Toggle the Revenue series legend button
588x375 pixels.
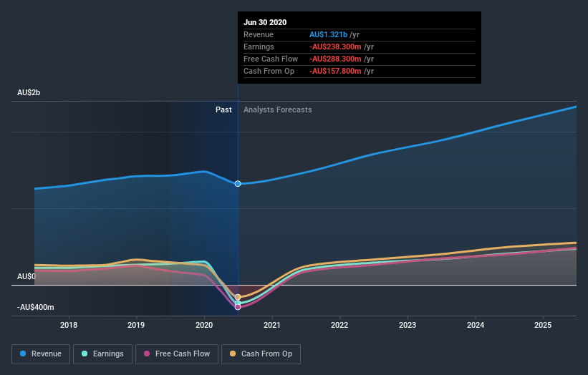(x=41, y=354)
